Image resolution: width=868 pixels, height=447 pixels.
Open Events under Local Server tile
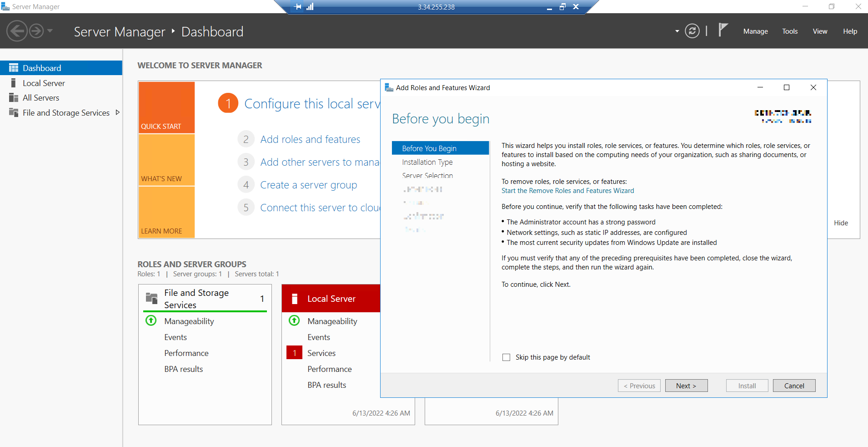pos(319,337)
